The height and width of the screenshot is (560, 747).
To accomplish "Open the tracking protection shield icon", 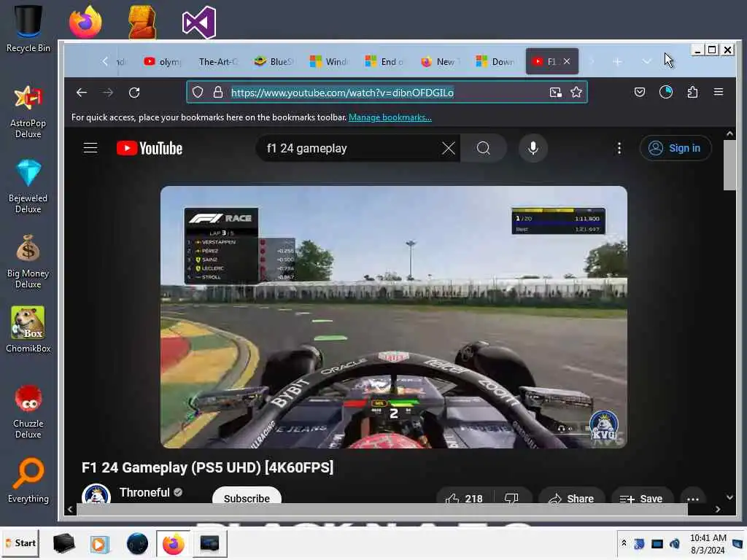I will tap(198, 93).
